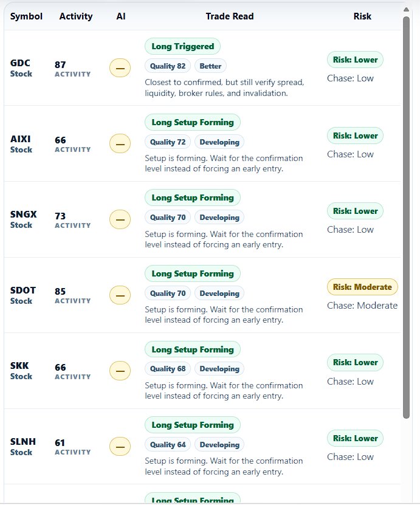Click the AI neutral icon for SDOT
The width and height of the screenshot is (420, 505).
[x=120, y=295]
